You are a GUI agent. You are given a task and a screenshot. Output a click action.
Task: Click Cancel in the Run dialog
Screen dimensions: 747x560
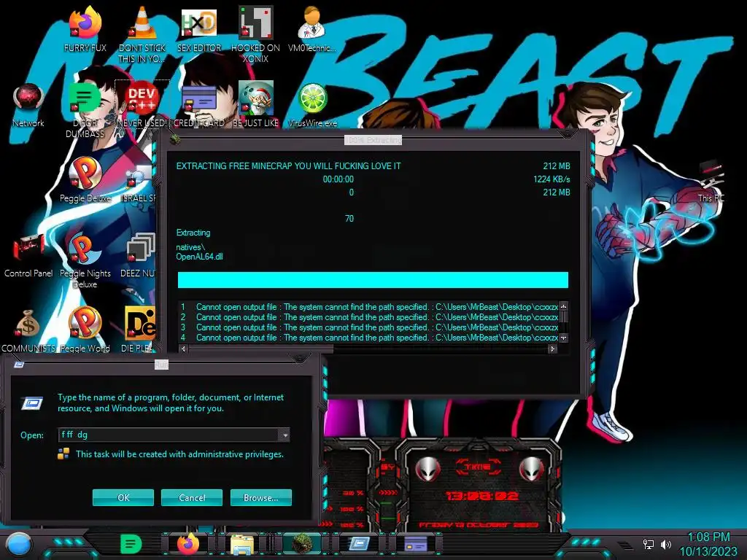192,497
